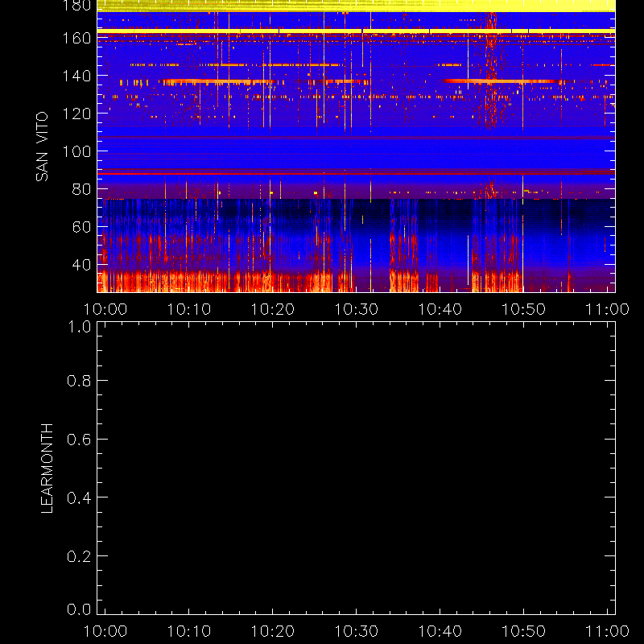Click 10:20 under the LEARMONTH plot
Image resolution: width=644 pixels, height=644 pixels.
tap(273, 631)
